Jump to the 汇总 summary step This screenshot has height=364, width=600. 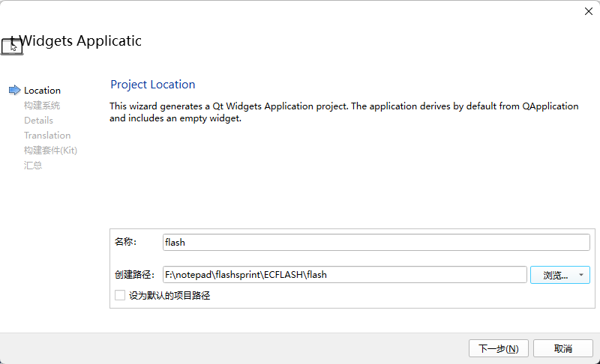pyautogui.click(x=33, y=166)
